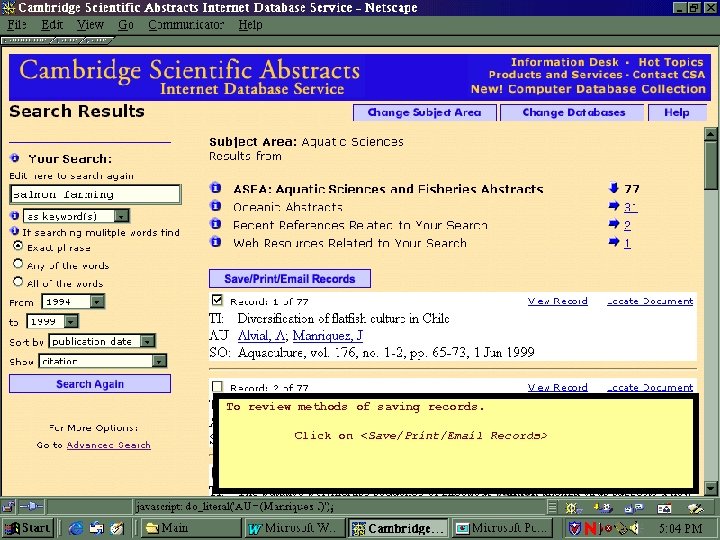Open the Help menu in menu bar
The width and height of the screenshot is (720, 540).
point(250,24)
